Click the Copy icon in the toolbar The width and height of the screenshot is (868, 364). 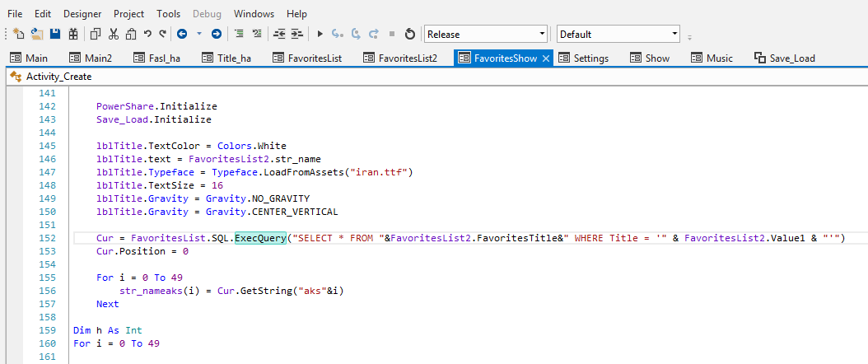(95, 35)
